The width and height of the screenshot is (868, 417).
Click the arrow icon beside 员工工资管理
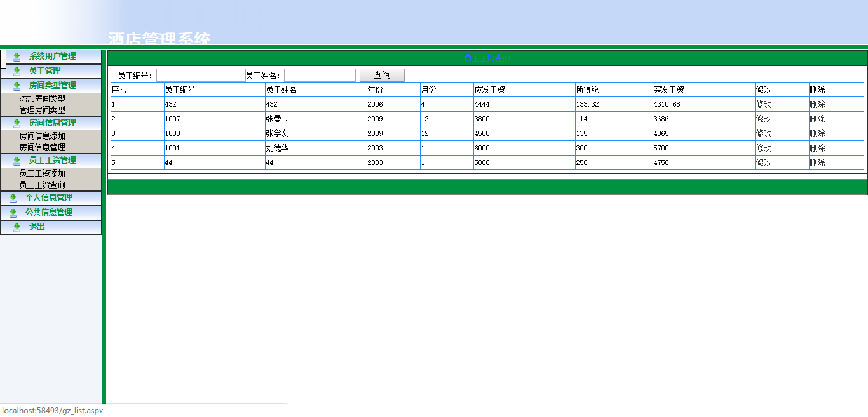pyautogui.click(x=17, y=161)
